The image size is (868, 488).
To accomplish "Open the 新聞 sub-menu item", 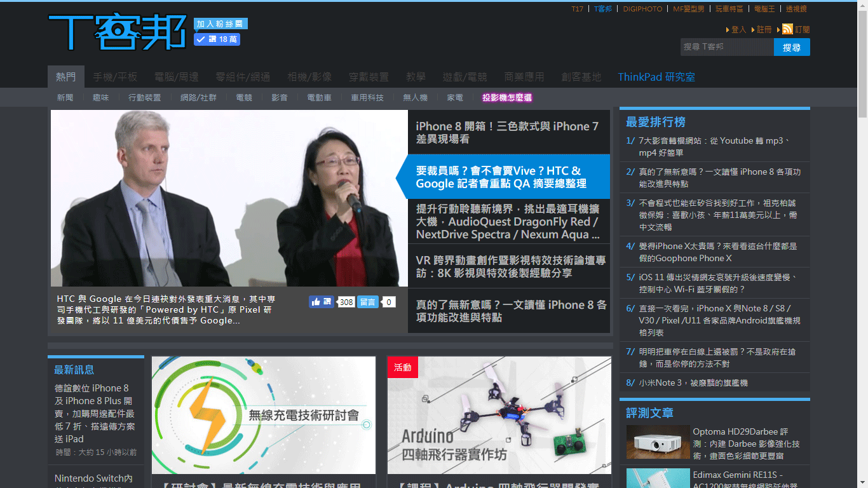I will tap(65, 98).
